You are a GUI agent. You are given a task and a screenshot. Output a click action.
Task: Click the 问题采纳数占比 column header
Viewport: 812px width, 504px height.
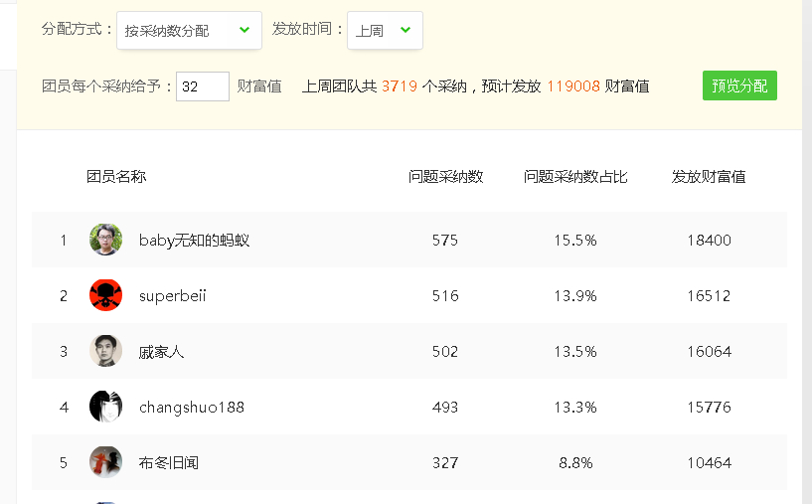coord(575,177)
